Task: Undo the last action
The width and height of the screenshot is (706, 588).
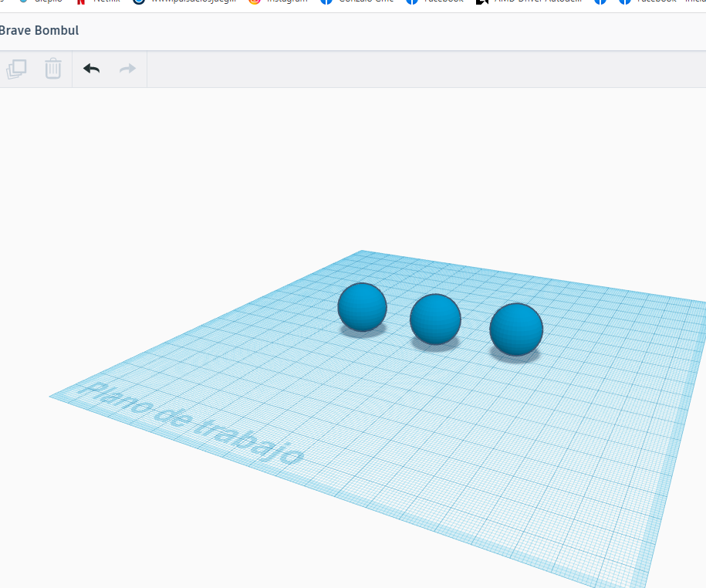Action: (91, 69)
